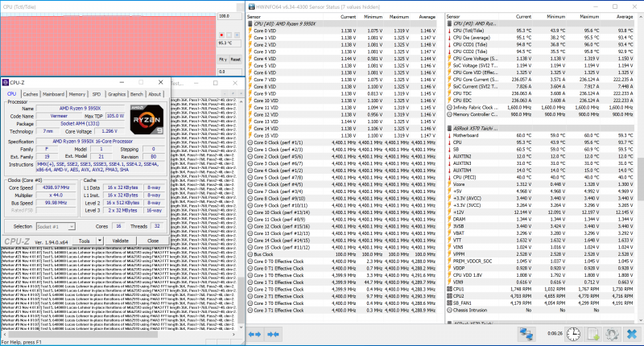Image resolution: width=644 pixels, height=346 pixels.
Task: Click the thermometer icon beside Motherboard row
Action: click(x=449, y=135)
